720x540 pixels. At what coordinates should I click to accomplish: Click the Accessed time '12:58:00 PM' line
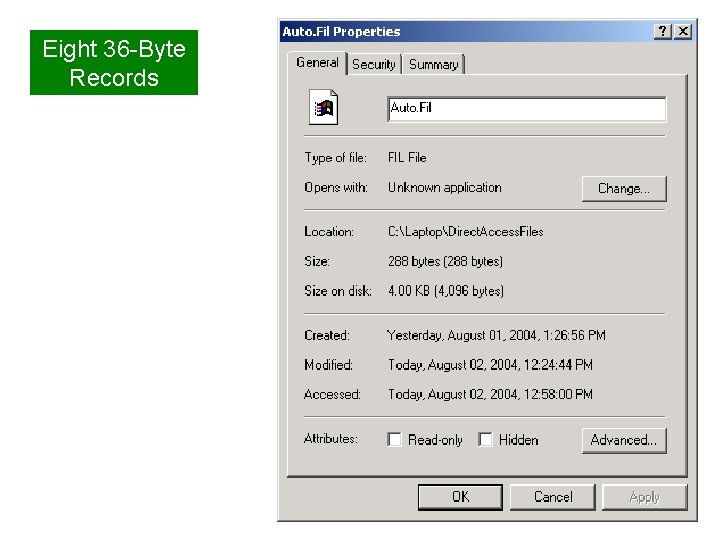tap(490, 394)
